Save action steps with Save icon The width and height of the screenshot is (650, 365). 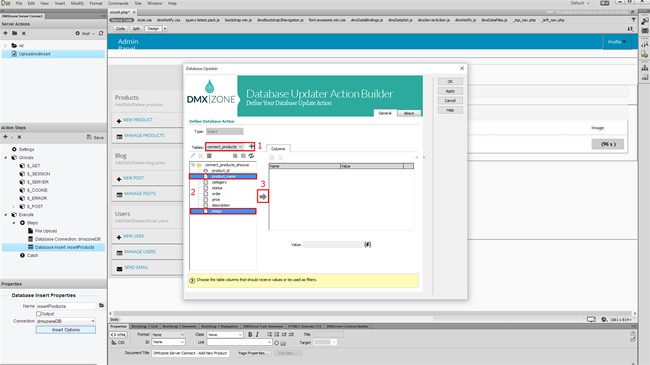95,137
